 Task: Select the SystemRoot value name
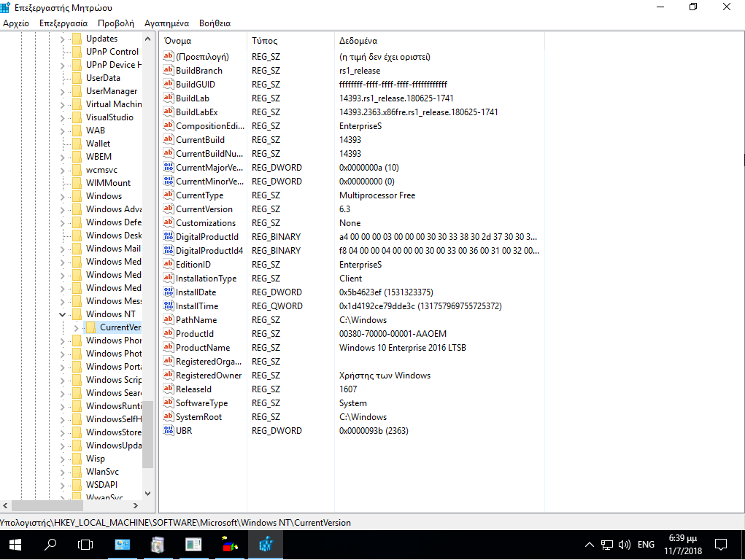coord(198,416)
